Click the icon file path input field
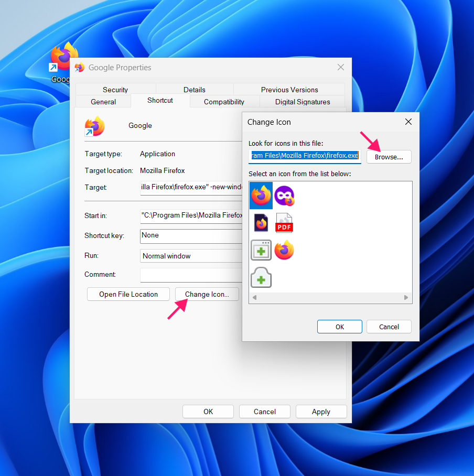This screenshot has width=474, height=476. click(305, 156)
